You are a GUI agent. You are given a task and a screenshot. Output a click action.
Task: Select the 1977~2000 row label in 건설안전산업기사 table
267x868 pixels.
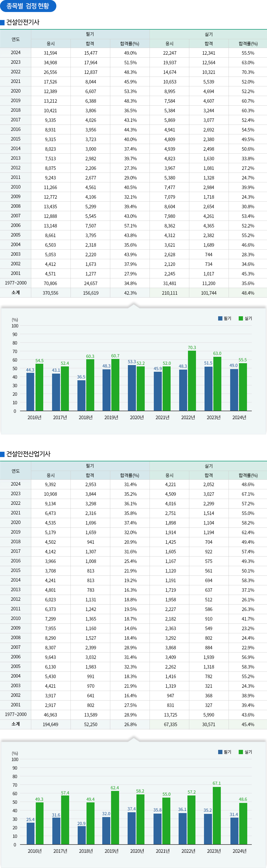[x=15, y=714]
